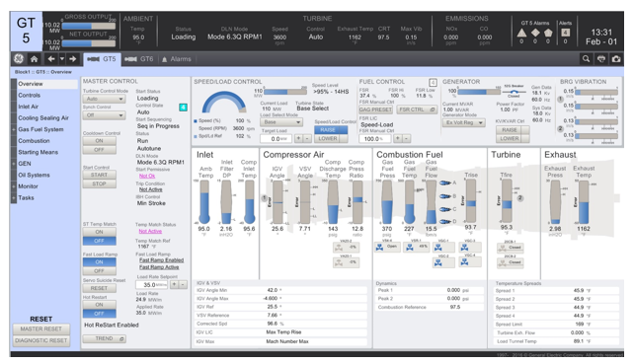Open Cooling Sealing Air page
634x364 pixels.
43,118
